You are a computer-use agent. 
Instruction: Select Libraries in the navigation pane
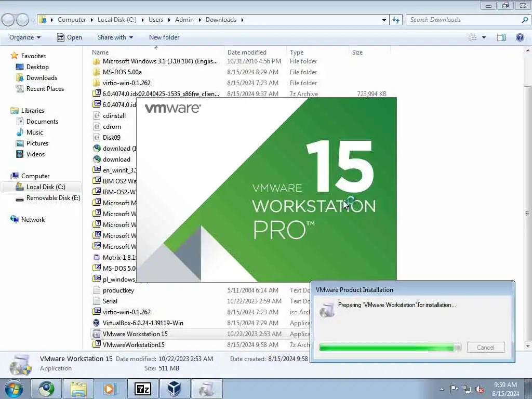tap(33, 111)
